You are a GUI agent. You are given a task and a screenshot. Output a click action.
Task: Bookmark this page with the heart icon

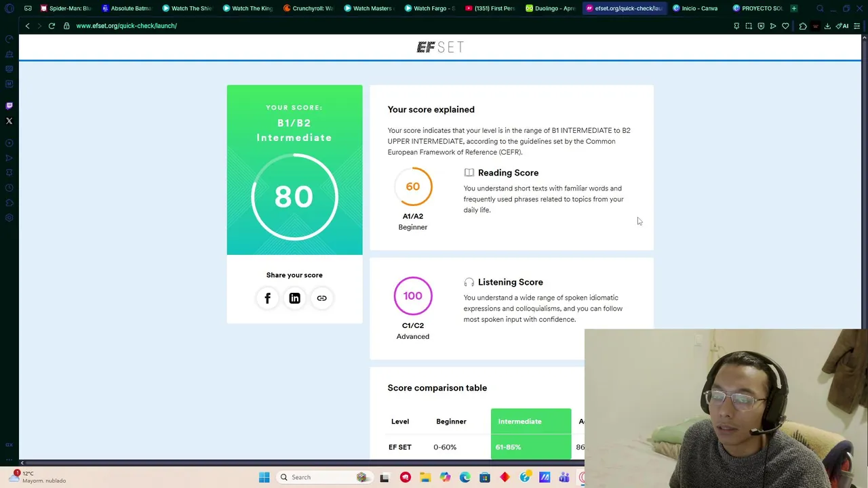[785, 26]
